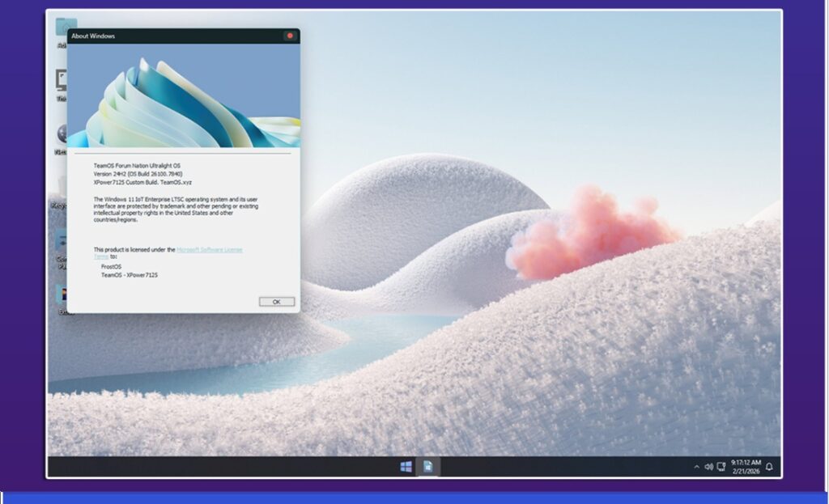Viewport: 829px width, 504px height.
Task: Select the running app icon beside Start
Action: 428,467
